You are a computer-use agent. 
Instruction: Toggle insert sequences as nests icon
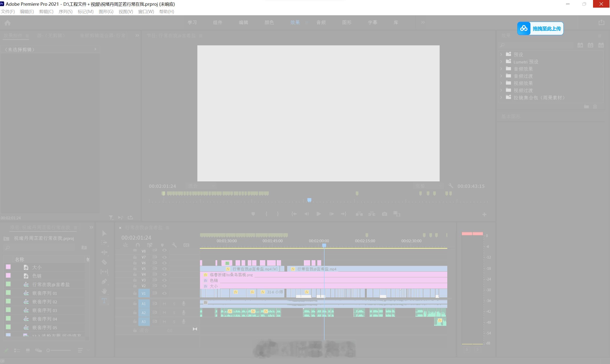125,245
